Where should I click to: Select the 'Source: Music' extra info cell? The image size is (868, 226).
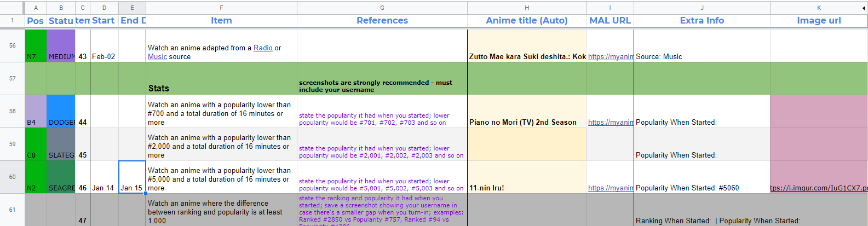point(702,56)
